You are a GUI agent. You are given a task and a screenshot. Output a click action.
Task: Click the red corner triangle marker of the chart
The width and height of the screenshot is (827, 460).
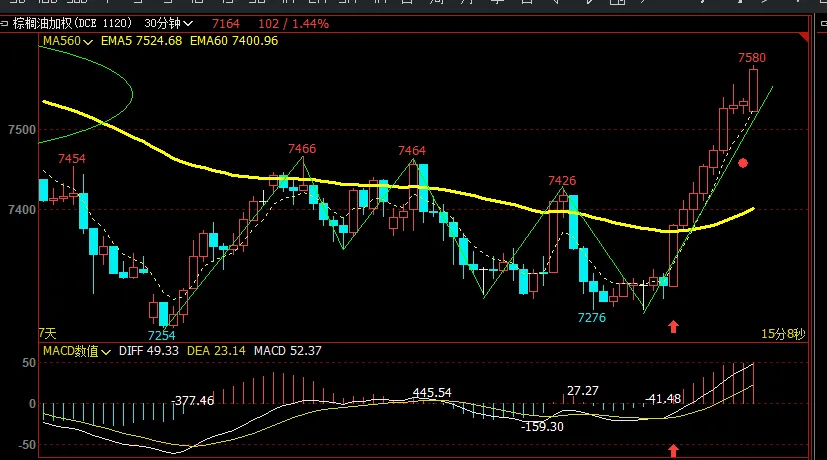[804, 36]
